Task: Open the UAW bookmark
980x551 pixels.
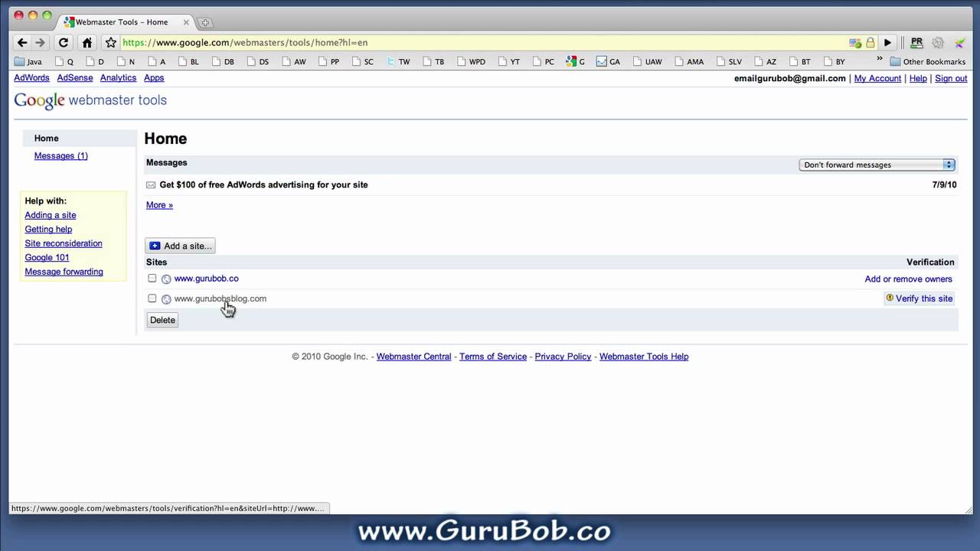Action: tap(647, 61)
